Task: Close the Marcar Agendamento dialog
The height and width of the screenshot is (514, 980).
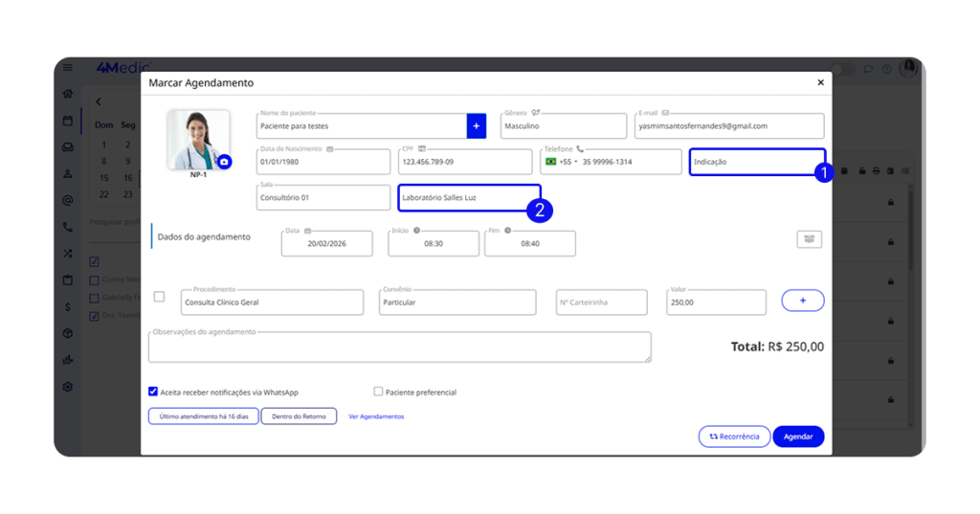Action: pos(820,83)
